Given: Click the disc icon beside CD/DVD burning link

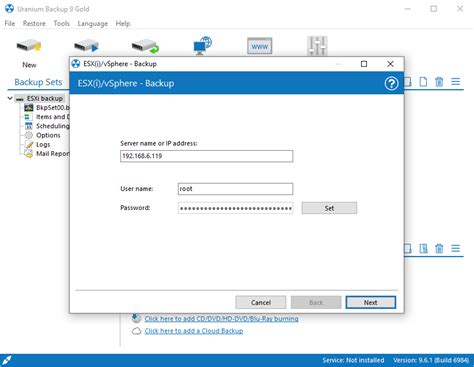Looking at the screenshot, I should tap(136, 318).
